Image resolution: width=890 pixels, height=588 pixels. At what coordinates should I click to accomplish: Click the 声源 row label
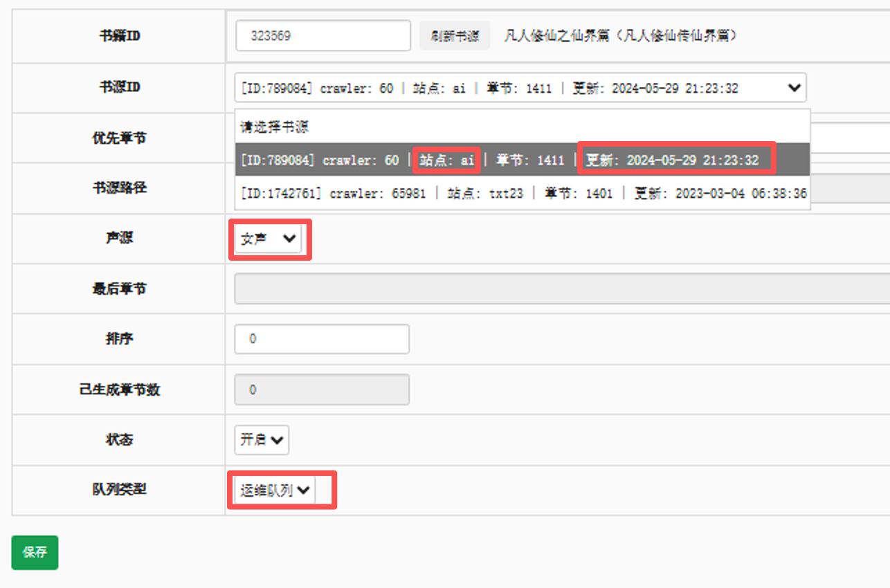pos(119,238)
